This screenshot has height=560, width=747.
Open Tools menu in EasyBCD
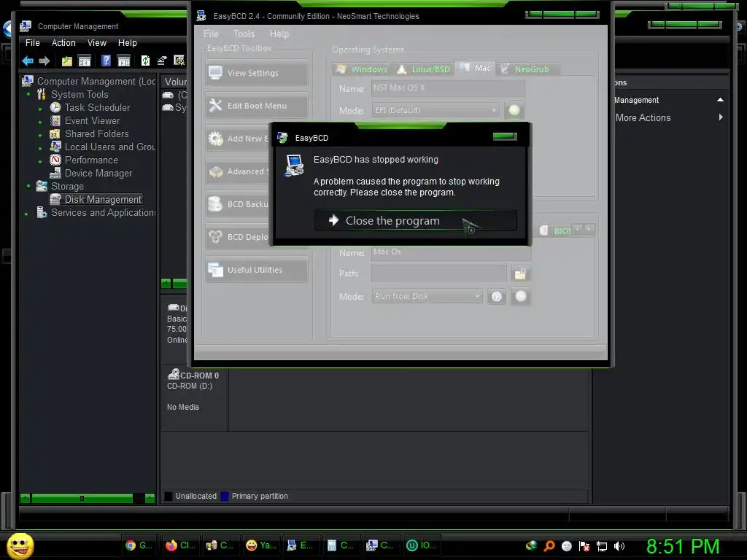click(x=244, y=34)
